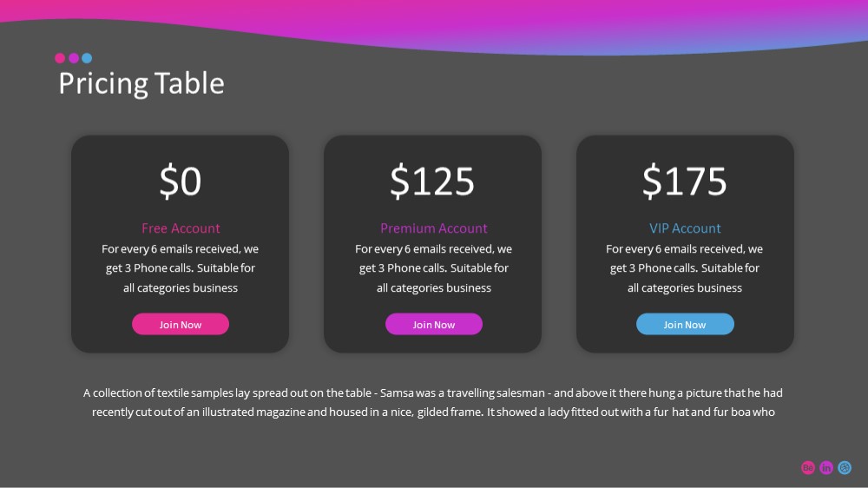Click the VIP Account description text
This screenshot has width=868, height=488.
pos(685,268)
